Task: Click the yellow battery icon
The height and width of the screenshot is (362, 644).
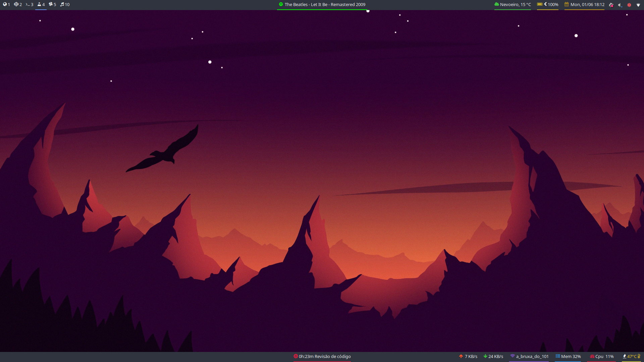Action: point(540,4)
